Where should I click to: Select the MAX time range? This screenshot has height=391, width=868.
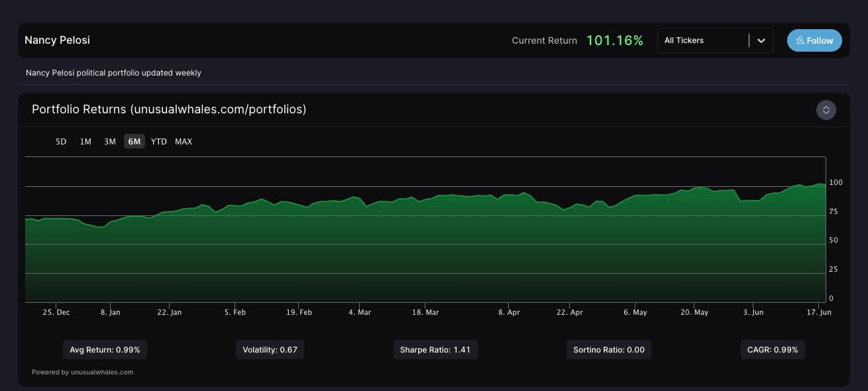pyautogui.click(x=184, y=141)
